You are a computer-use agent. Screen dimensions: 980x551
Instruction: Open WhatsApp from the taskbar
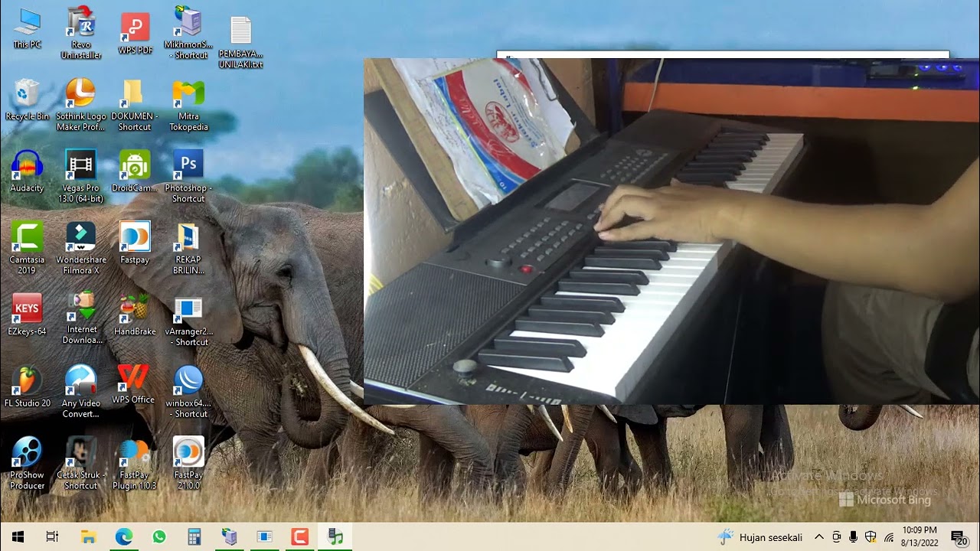click(x=158, y=537)
